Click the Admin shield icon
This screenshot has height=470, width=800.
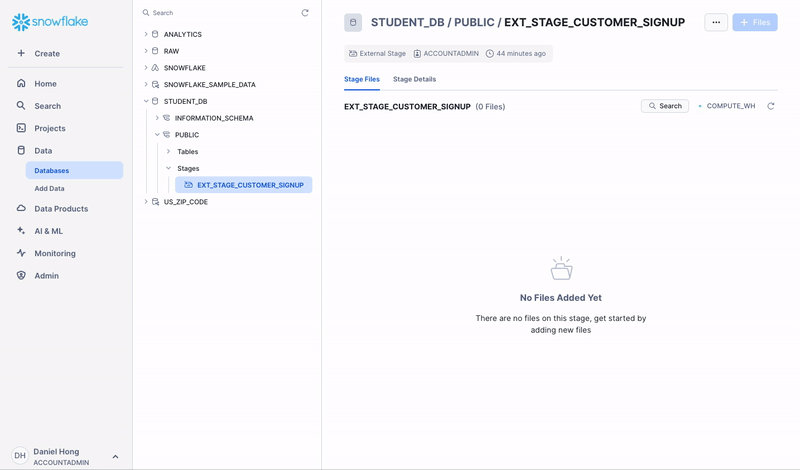21,276
